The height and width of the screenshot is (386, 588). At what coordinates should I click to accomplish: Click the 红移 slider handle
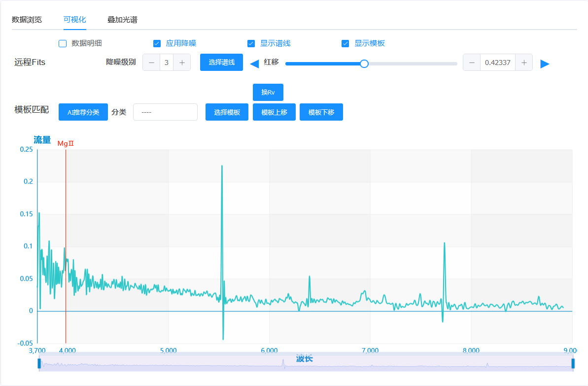click(364, 64)
